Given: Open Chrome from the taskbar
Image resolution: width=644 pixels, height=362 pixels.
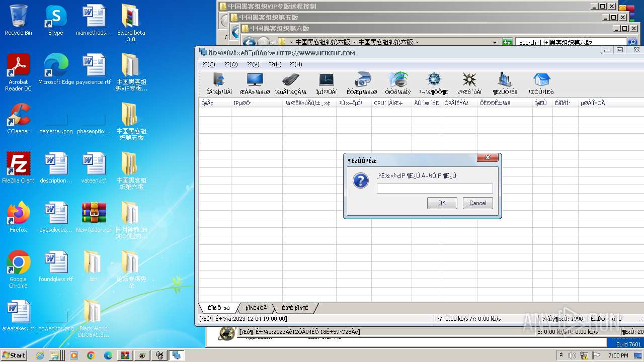Looking at the screenshot, I should coord(91,355).
